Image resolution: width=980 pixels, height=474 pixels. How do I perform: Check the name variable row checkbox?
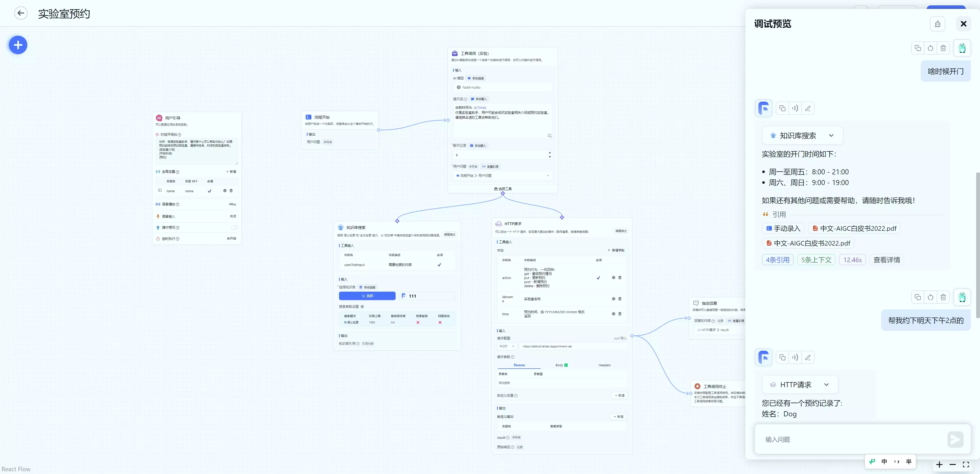point(160,191)
